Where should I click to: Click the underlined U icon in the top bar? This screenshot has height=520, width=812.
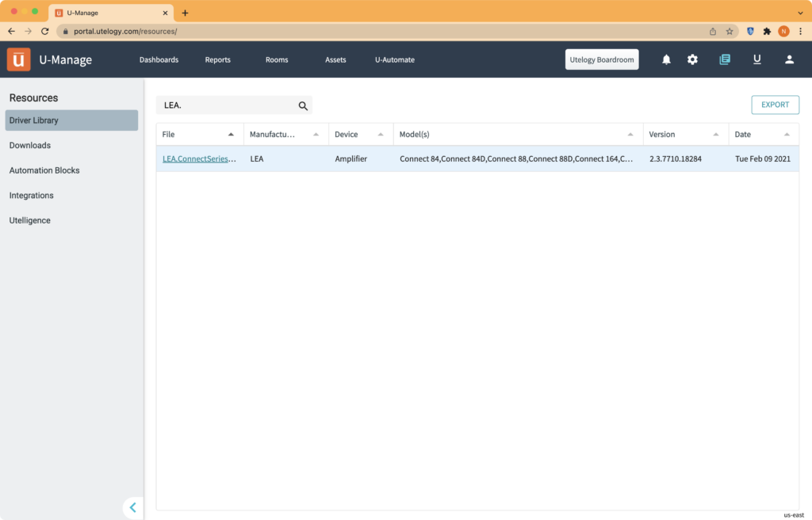click(756, 59)
